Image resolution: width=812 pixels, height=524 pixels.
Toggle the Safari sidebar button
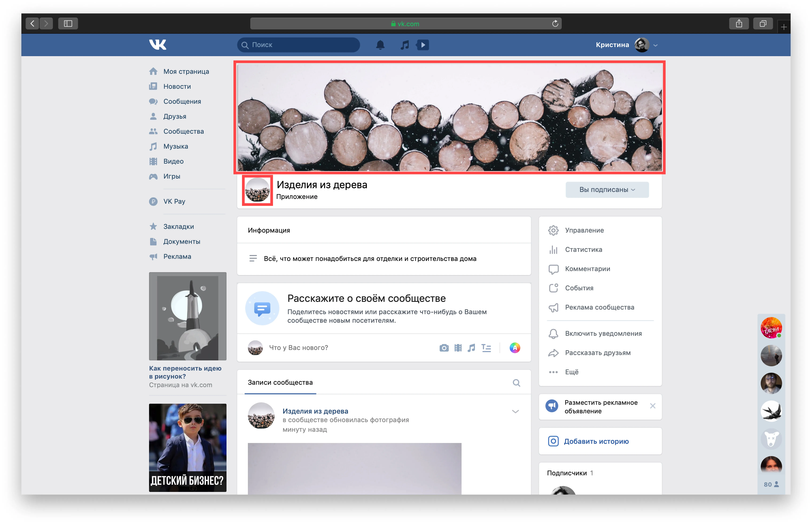(68, 24)
